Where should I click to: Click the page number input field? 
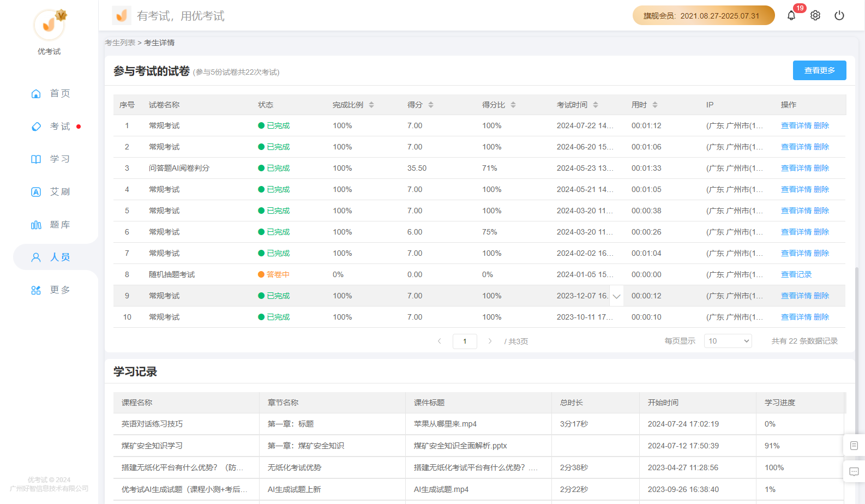pos(465,341)
